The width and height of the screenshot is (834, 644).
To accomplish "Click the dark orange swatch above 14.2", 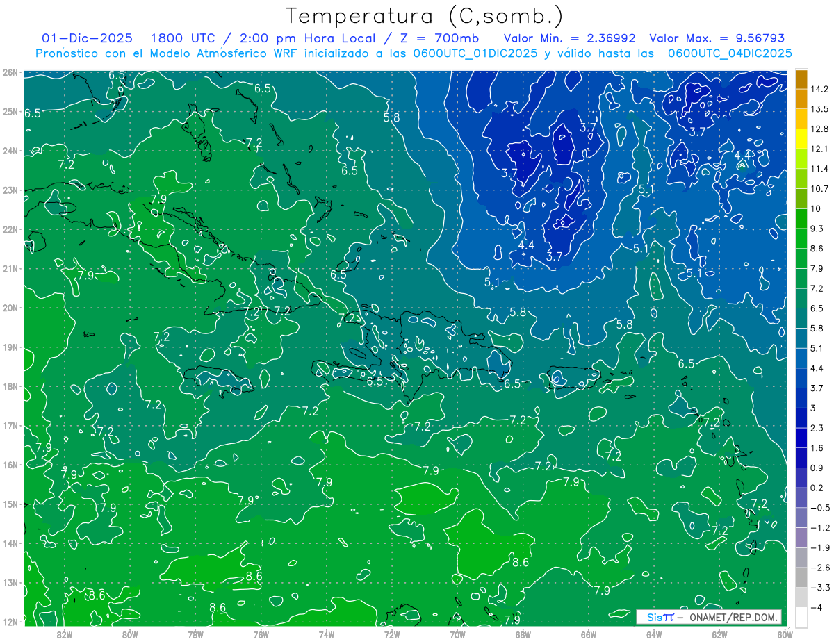I will (801, 79).
